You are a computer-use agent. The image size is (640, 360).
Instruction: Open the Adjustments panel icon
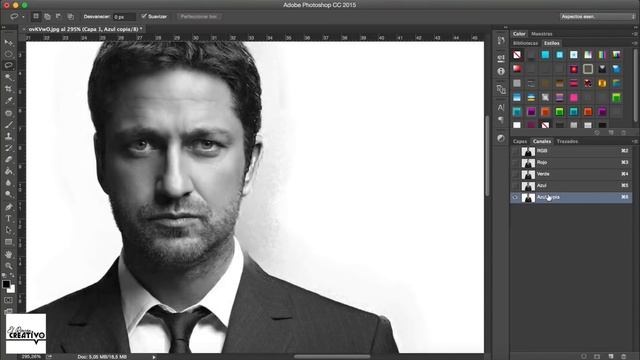pos(501,138)
